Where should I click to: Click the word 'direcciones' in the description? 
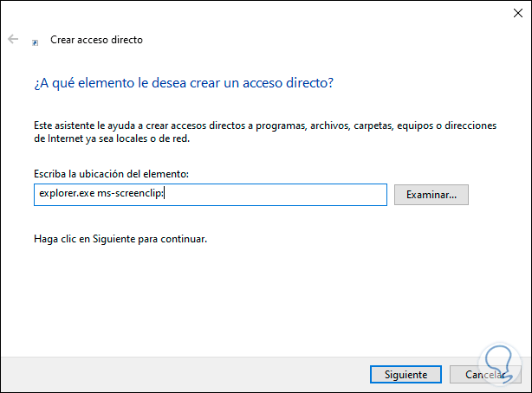click(471, 126)
